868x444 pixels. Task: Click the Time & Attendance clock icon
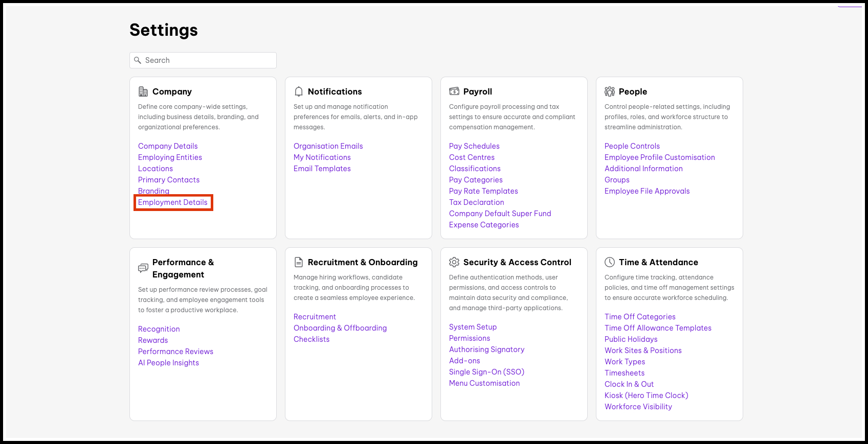610,262
